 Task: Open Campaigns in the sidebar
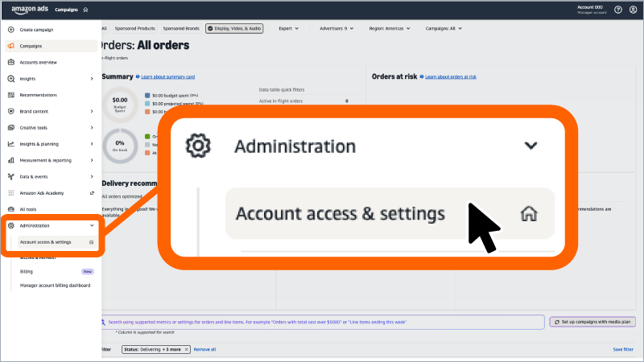[x=52, y=46]
